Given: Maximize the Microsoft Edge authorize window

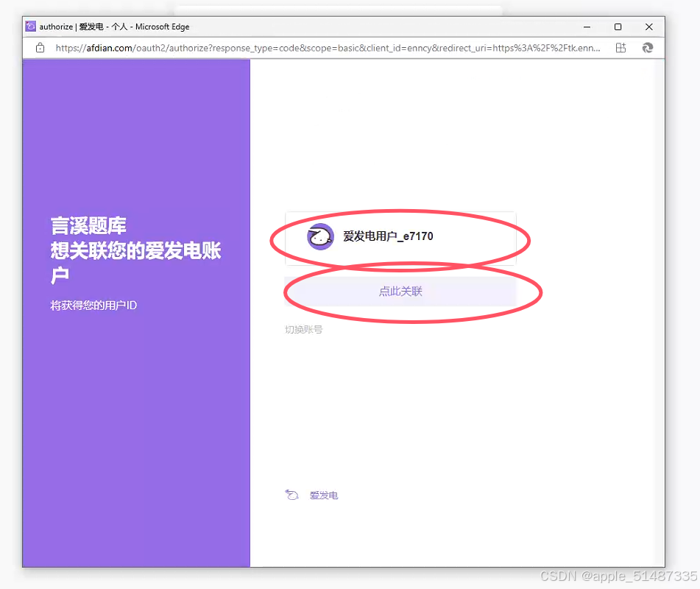Looking at the screenshot, I should 618,27.
